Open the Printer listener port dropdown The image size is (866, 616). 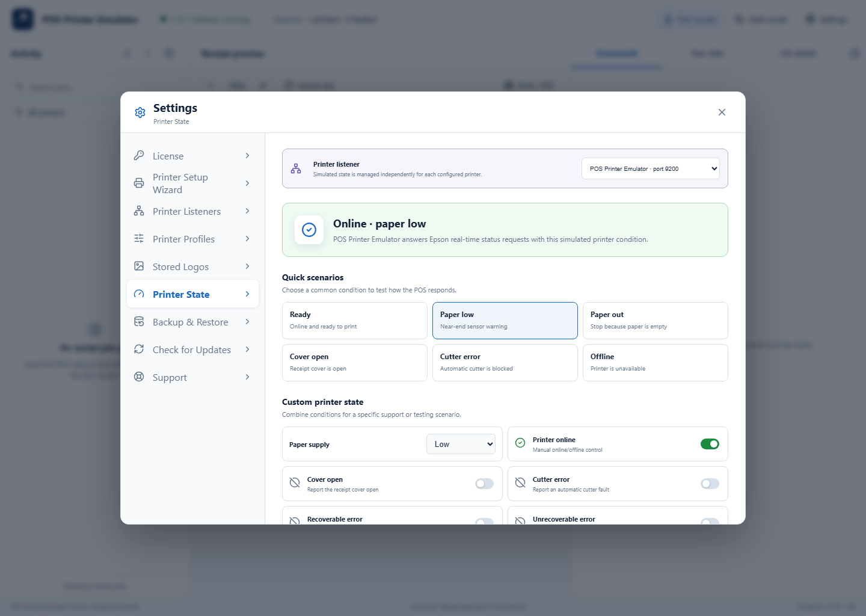[651, 168]
